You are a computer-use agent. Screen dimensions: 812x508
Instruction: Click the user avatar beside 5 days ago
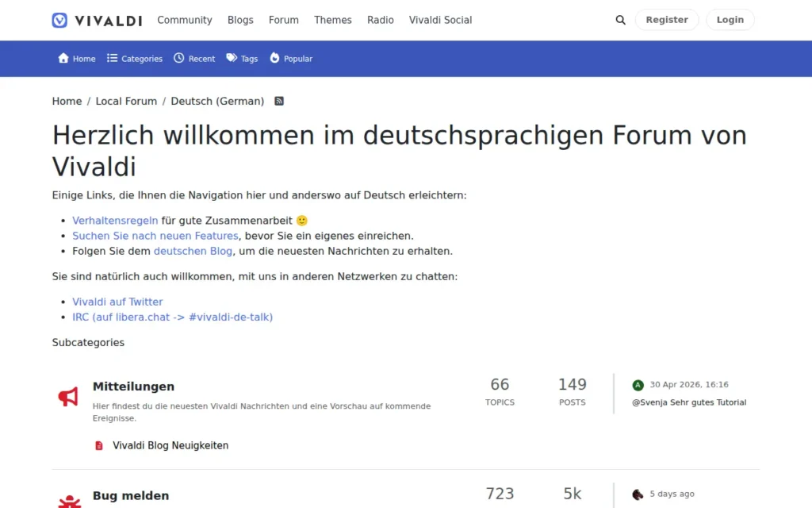638,495
